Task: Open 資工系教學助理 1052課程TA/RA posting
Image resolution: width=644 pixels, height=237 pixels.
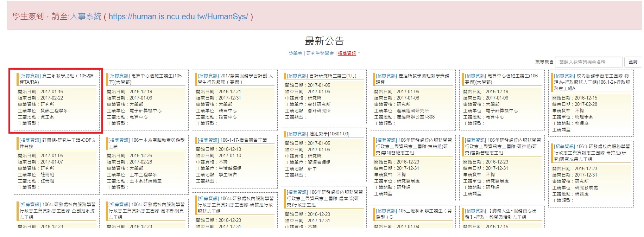Action: coord(56,79)
